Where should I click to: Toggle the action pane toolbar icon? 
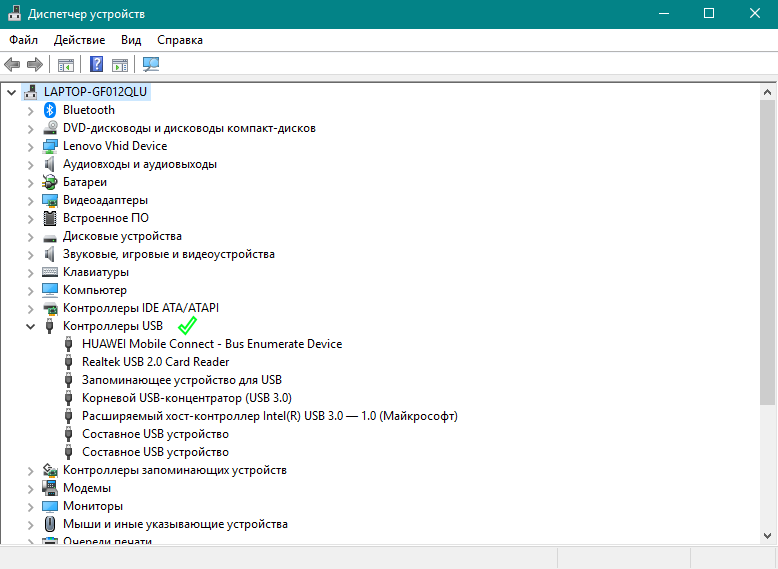pos(120,64)
